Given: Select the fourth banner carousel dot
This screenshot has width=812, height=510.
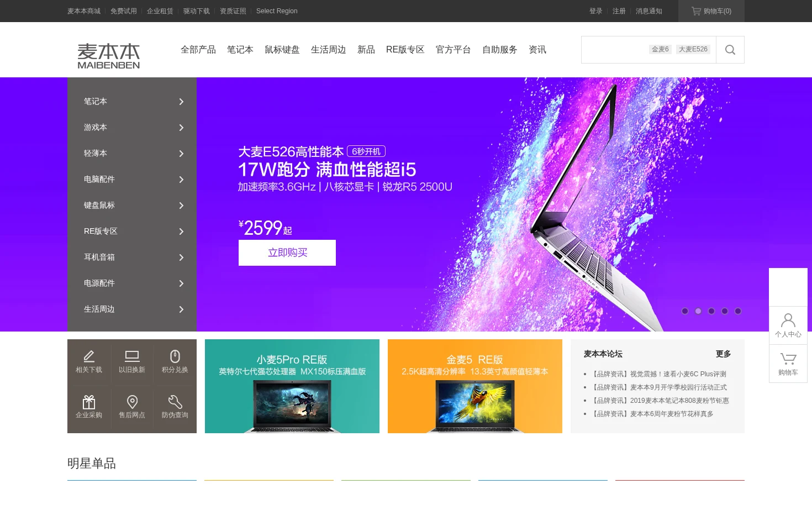Looking at the screenshot, I should [x=725, y=311].
